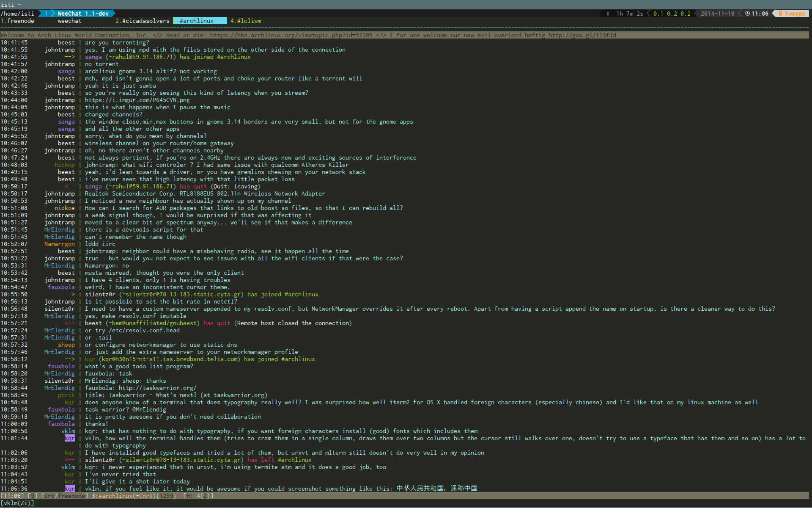Click nick sheep at 10:57:32
Image resolution: width=812 pixels, height=508 pixels.
pos(66,345)
